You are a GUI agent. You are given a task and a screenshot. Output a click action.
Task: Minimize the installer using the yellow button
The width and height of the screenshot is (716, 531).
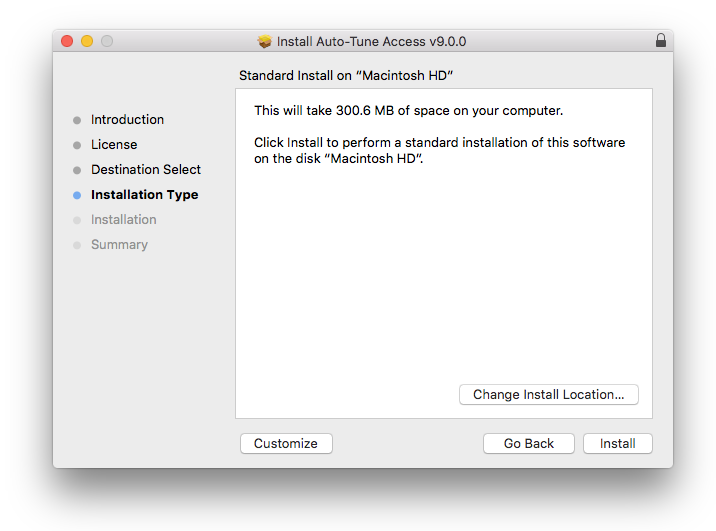click(x=87, y=41)
